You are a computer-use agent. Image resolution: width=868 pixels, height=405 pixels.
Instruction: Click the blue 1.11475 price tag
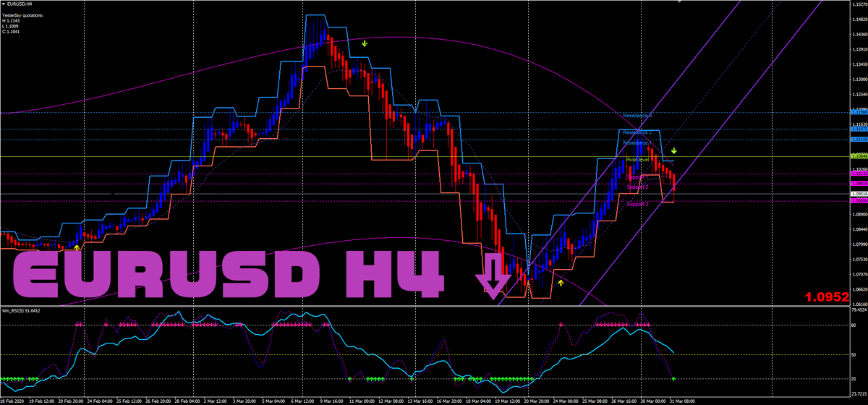pyautogui.click(x=859, y=129)
